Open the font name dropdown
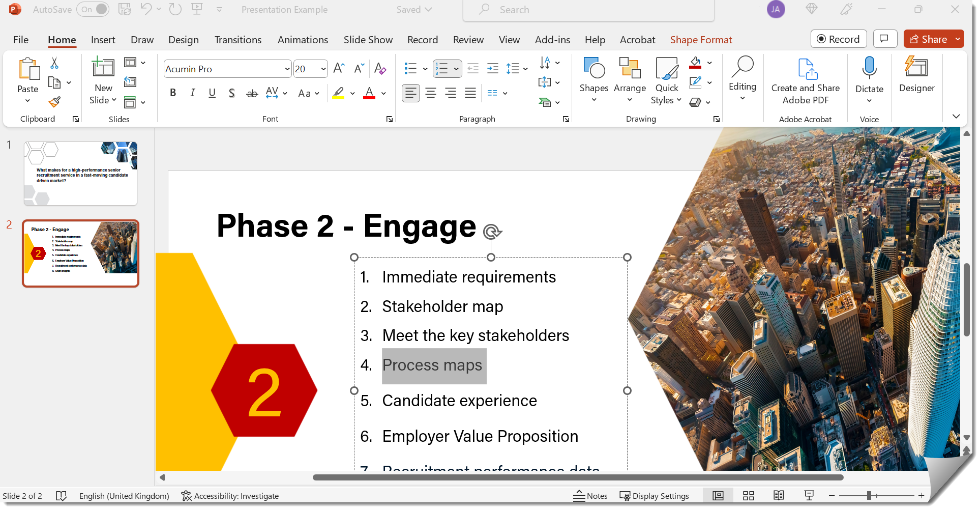980x510 pixels. coord(287,68)
